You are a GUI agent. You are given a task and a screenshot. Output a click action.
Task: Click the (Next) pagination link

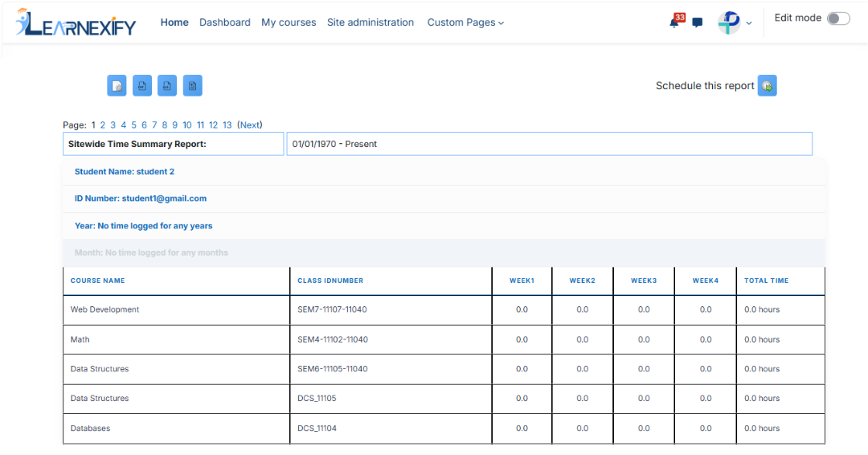(250, 125)
